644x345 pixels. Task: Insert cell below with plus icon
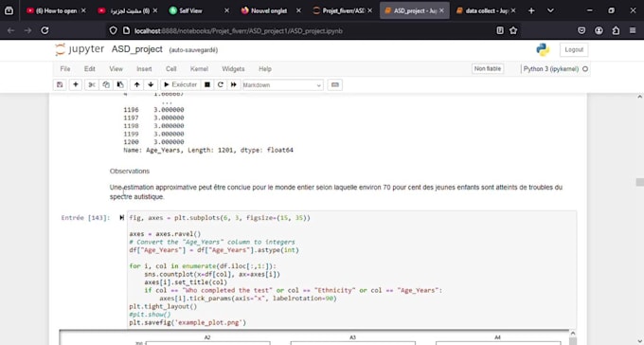pos(75,84)
